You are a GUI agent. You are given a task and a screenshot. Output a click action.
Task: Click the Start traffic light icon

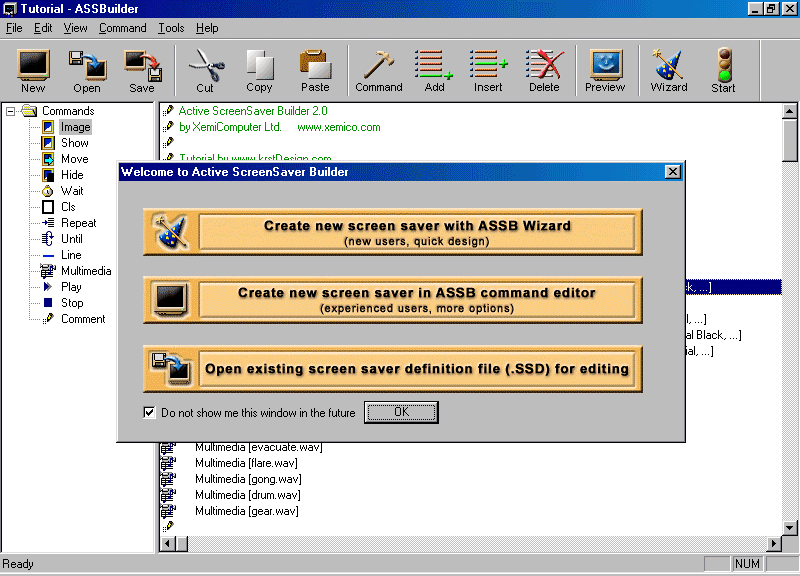723,70
